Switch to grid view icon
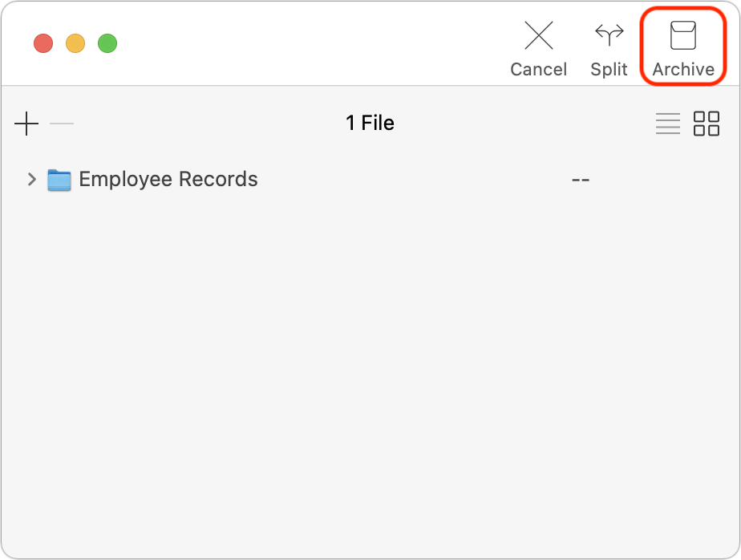The image size is (741, 560). 706,124
